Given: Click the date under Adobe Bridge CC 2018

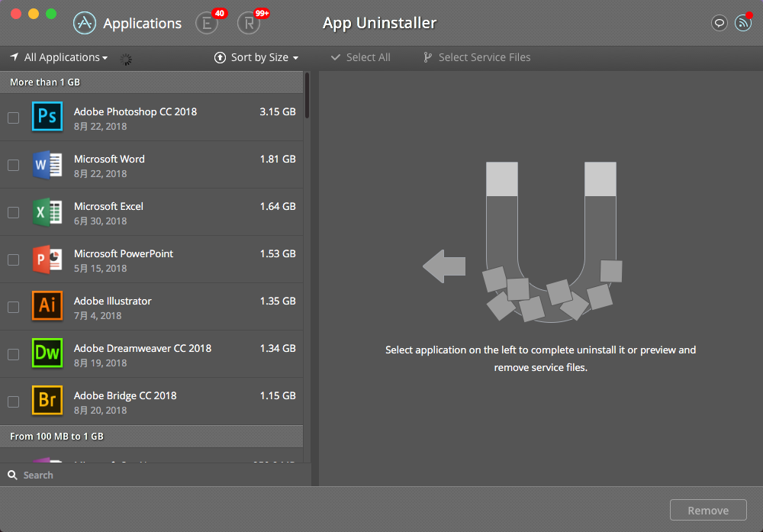Looking at the screenshot, I should (x=100, y=411).
